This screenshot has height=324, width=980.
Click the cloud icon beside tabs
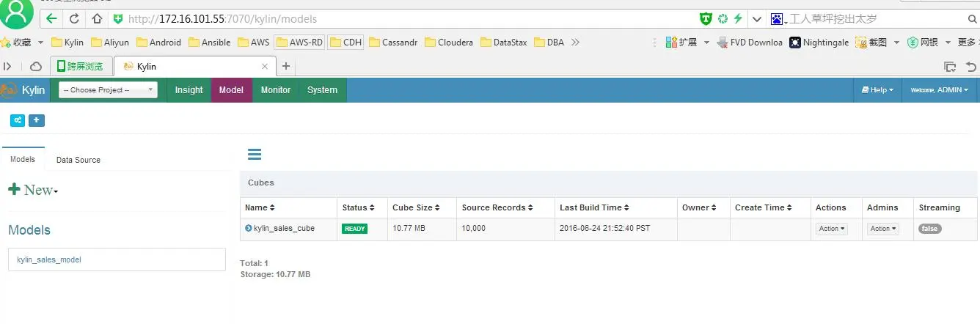pos(35,66)
